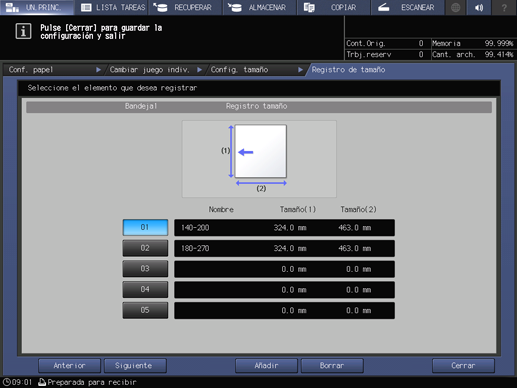Select size registration slot 04

coord(145,290)
